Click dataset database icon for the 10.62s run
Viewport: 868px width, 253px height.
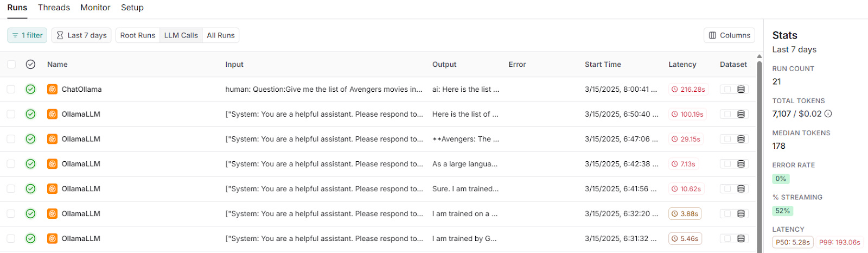(741, 189)
